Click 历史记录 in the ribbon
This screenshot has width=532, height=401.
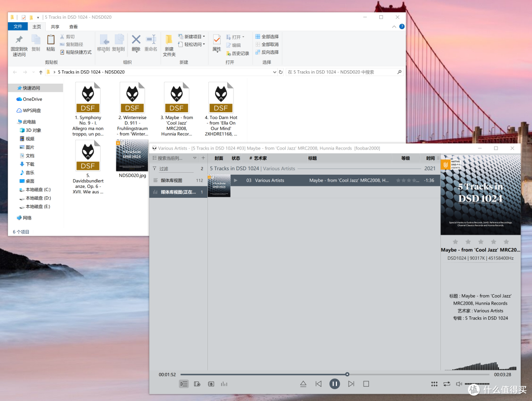coord(237,53)
